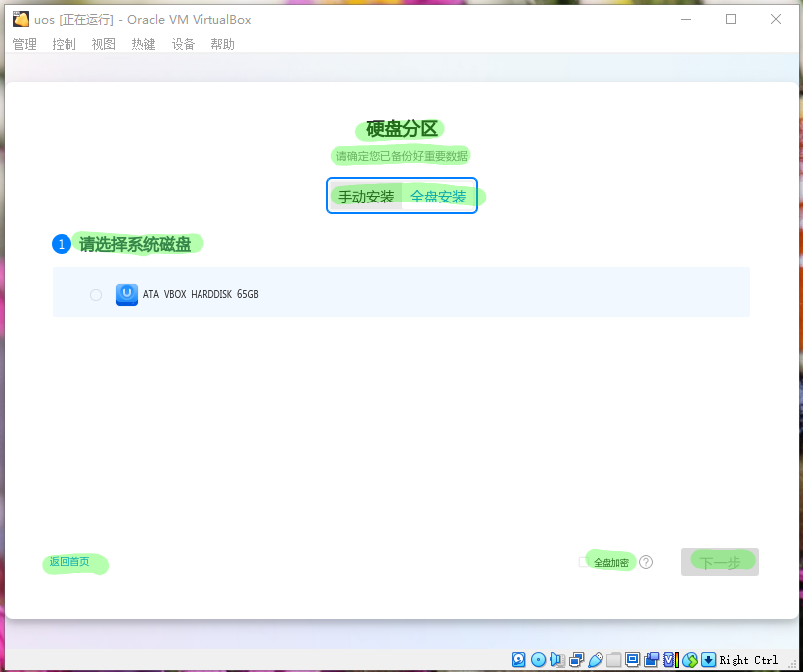Maximize the VirtualBox window
The height and width of the screenshot is (672, 803).
click(x=731, y=20)
